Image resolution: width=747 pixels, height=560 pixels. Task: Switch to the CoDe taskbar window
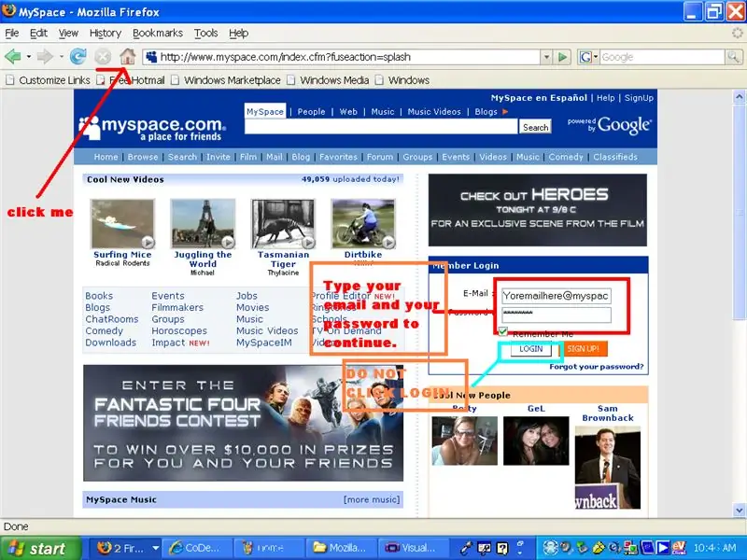point(197,548)
